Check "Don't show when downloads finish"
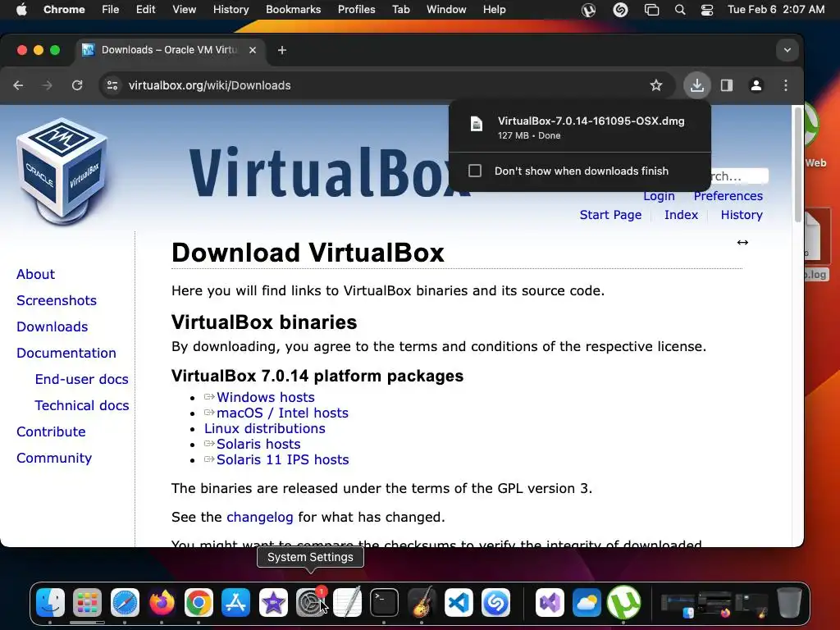 pos(475,171)
